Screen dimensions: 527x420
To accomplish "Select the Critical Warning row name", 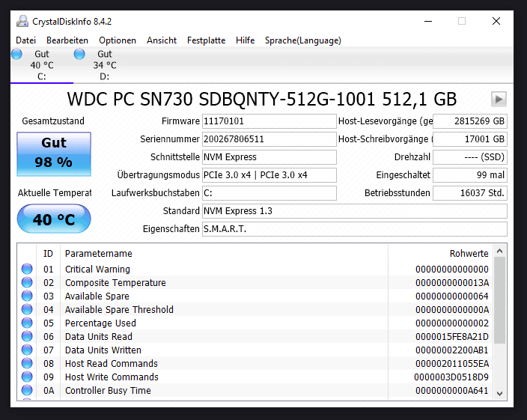I will click(97, 269).
